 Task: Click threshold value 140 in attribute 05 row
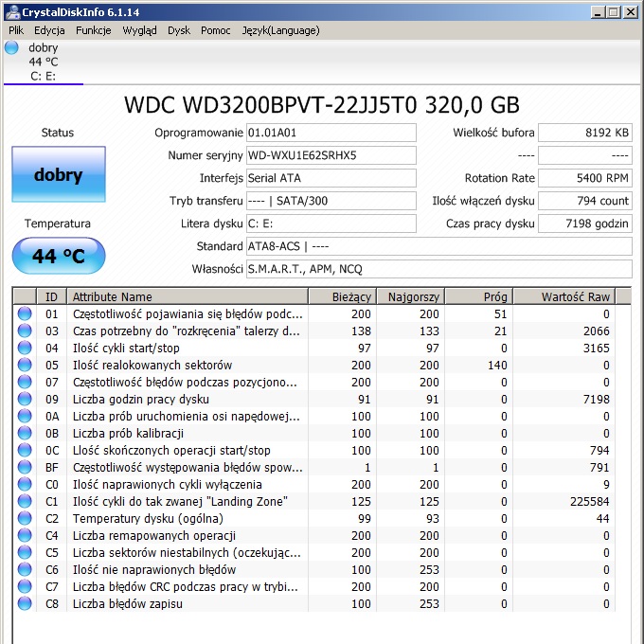497,366
